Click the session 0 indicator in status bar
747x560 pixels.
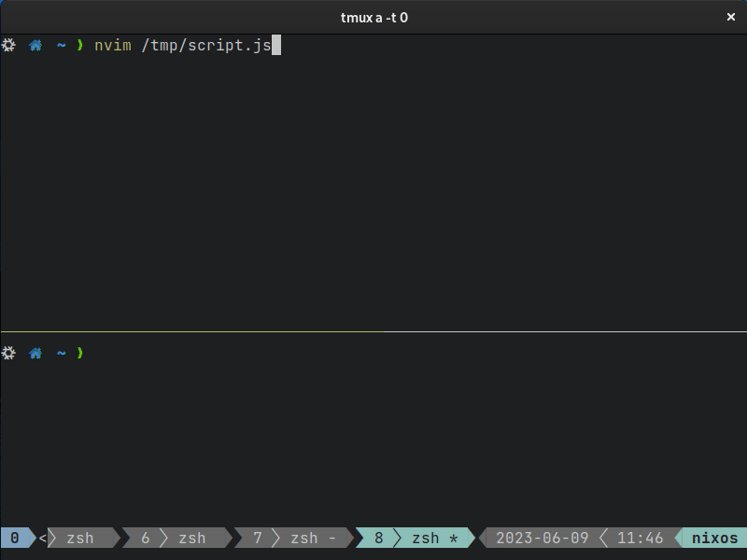15,539
